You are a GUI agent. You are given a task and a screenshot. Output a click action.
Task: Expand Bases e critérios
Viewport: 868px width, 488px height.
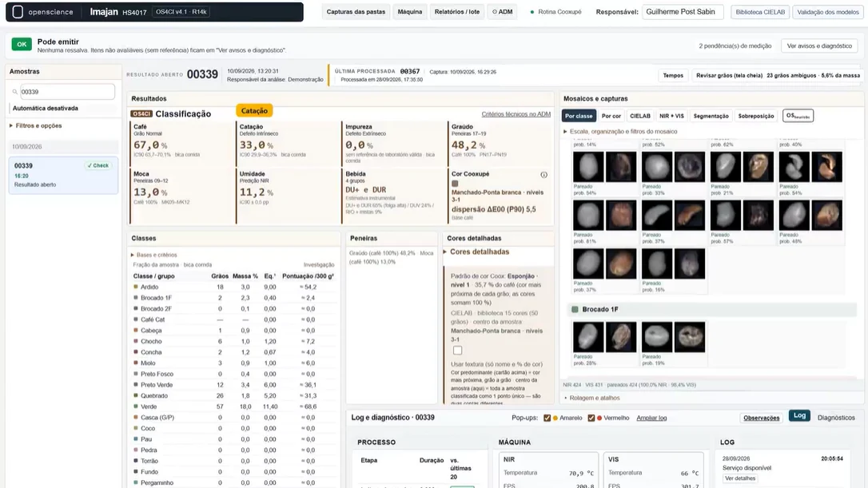(154, 255)
